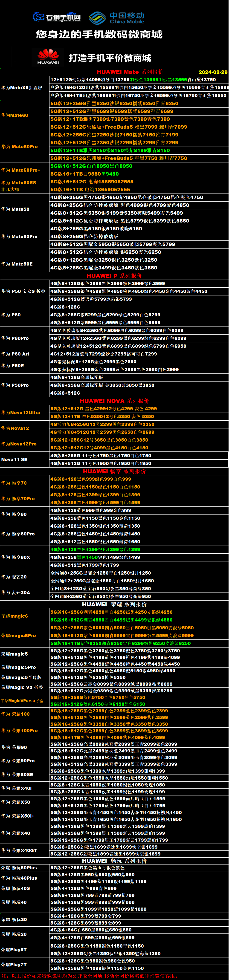Select the 华为 荣耀90Pro model cell
Viewport: 229px width, 980px height.
[x=25, y=760]
